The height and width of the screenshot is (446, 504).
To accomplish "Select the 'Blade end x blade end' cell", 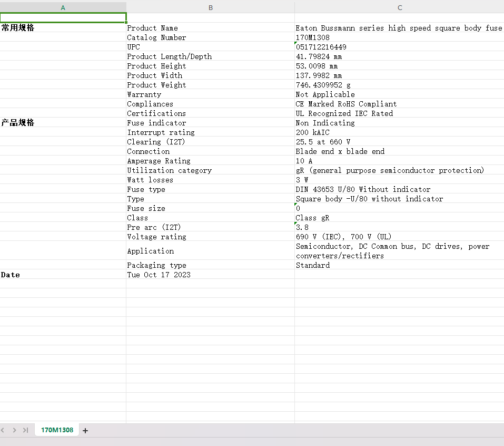I will click(x=399, y=151).
